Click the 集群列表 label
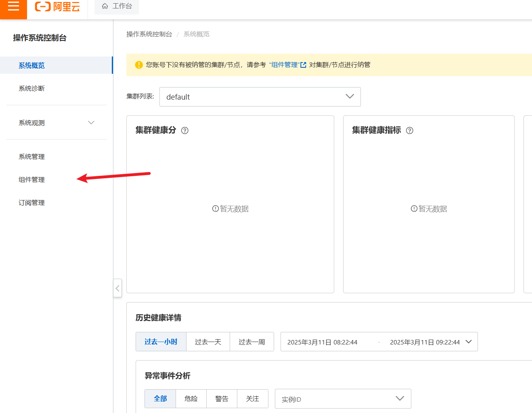532x413 pixels. [140, 96]
